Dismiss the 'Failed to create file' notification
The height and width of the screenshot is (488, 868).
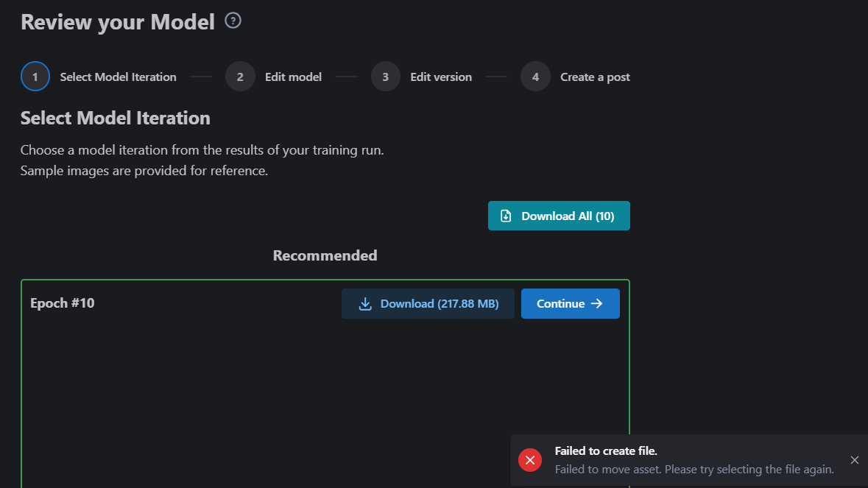click(854, 460)
